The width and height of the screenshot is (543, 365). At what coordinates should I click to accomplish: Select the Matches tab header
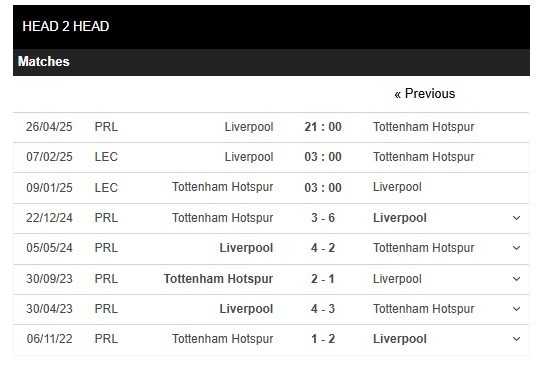pos(44,62)
